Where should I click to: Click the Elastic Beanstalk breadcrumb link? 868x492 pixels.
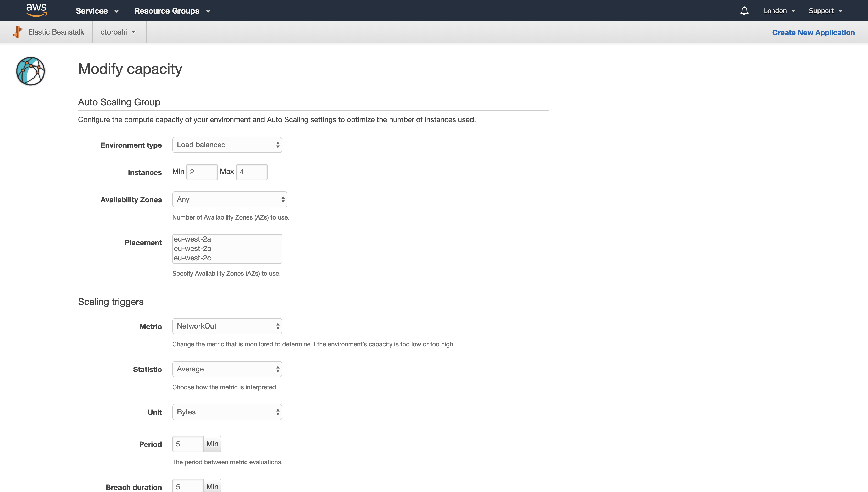pos(56,32)
